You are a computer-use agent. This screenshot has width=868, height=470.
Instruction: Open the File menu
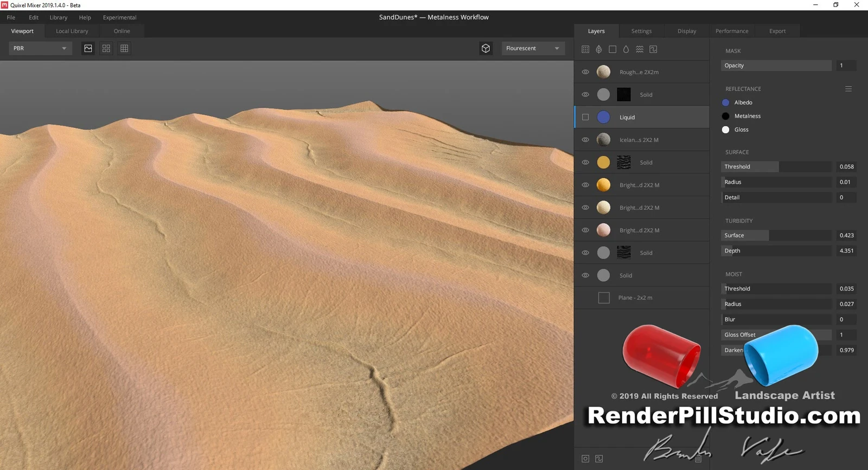pos(11,17)
